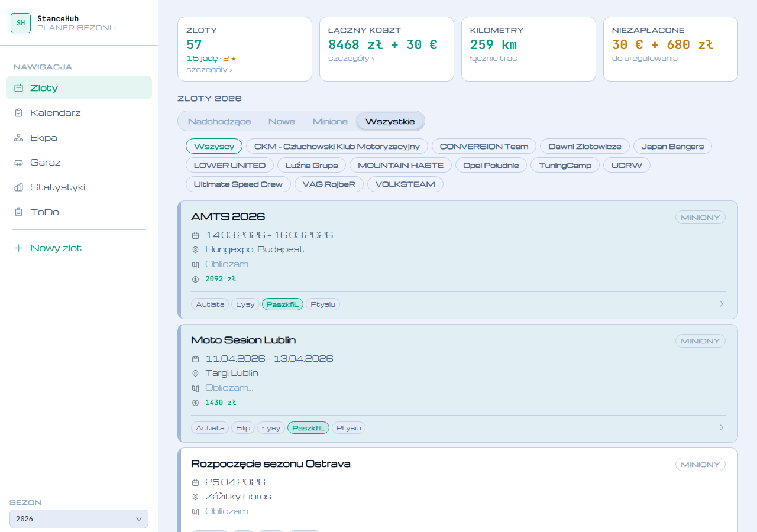Click the PaszkfiL tag on Moto Sesion Lublin
This screenshot has width=757, height=532.
pyautogui.click(x=308, y=427)
